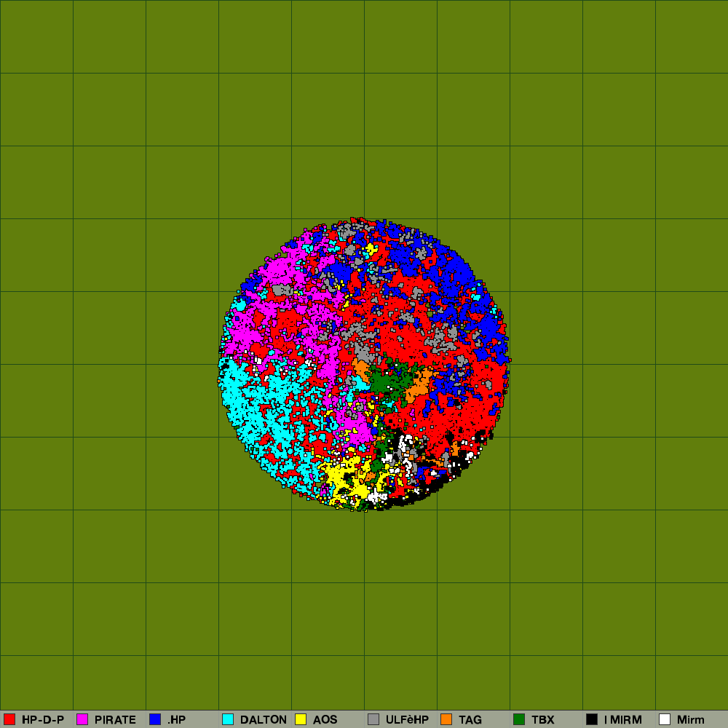
Task: Click the green TBX legend swatch
Action: click(x=519, y=719)
